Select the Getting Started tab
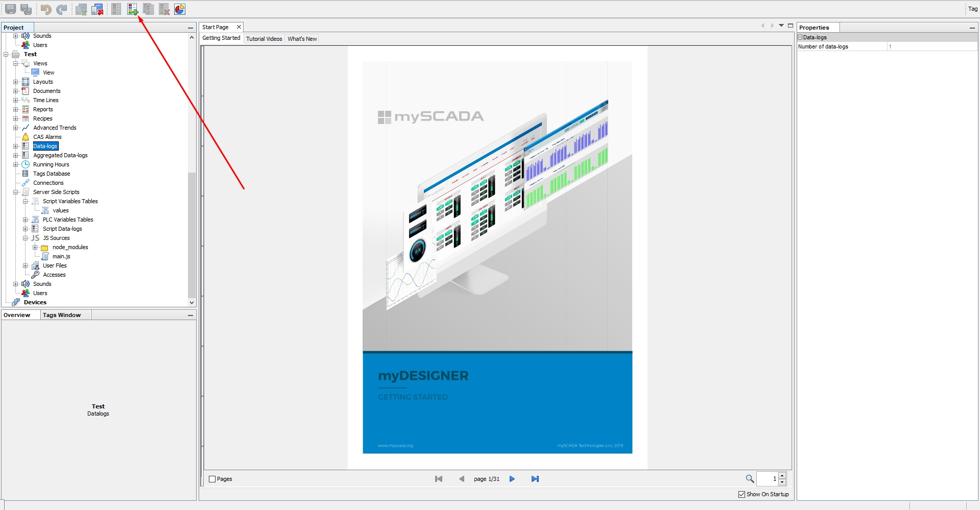Image resolution: width=980 pixels, height=510 pixels. click(221, 38)
